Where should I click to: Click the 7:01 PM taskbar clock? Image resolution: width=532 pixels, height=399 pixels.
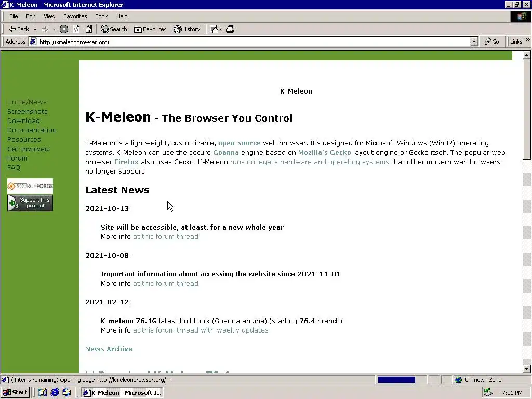pyautogui.click(x=512, y=393)
